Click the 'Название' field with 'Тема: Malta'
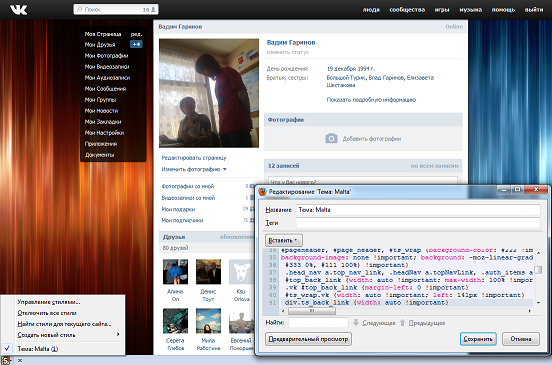 pos(418,210)
